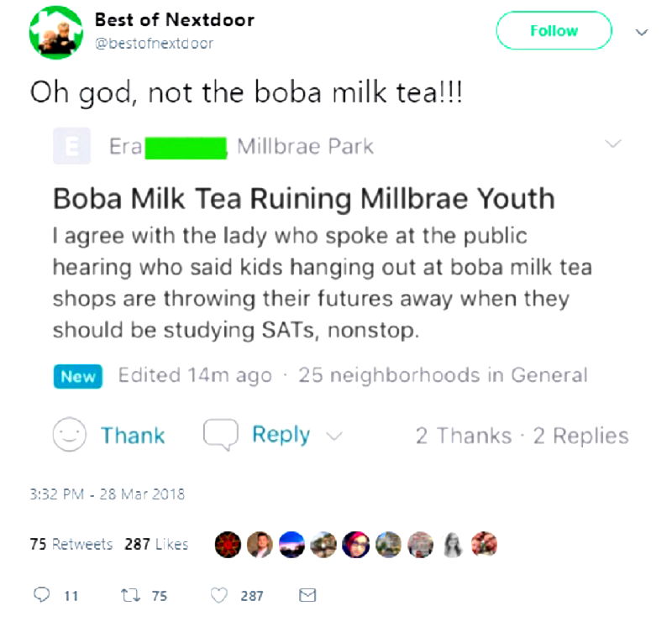The height and width of the screenshot is (627, 672).
Task: Click the last liker avatar thumbnail
Action: click(x=483, y=544)
